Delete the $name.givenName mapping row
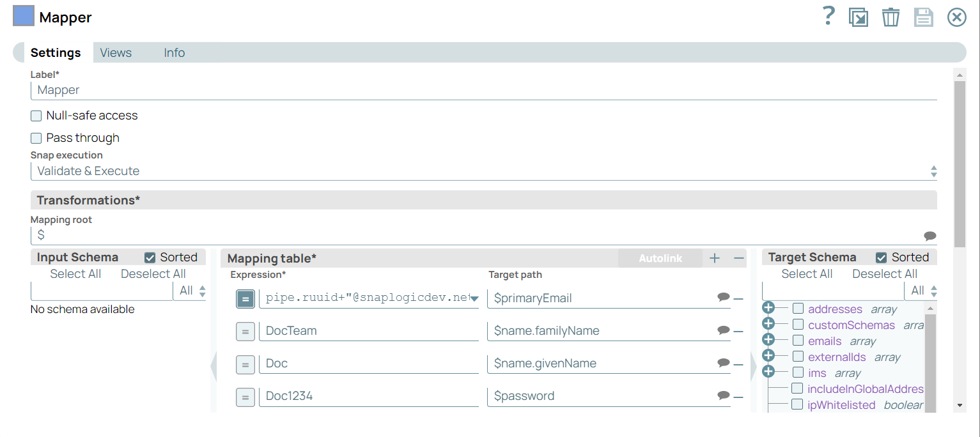This screenshot has height=437, width=980. 738,364
